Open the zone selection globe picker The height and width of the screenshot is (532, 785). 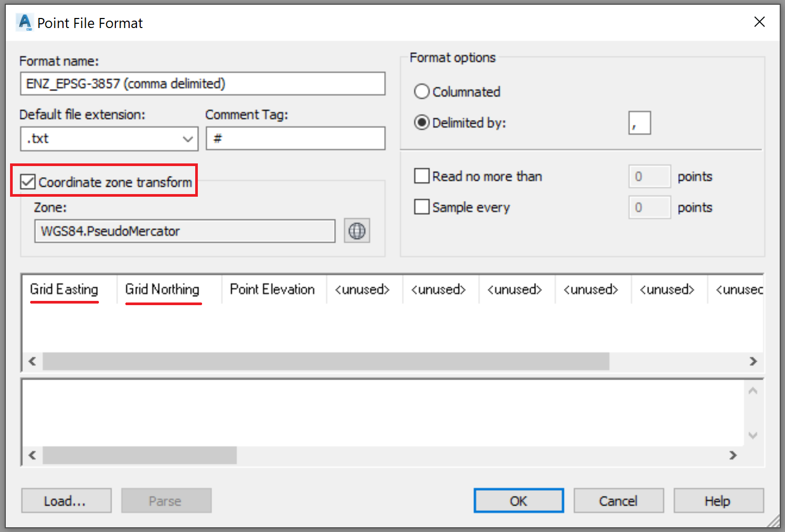pyautogui.click(x=357, y=231)
